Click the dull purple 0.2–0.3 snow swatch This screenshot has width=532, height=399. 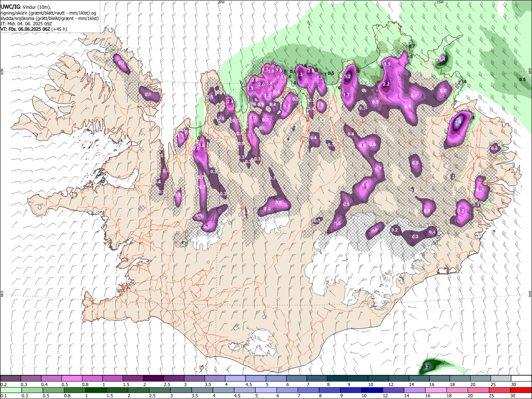click(x=11, y=379)
